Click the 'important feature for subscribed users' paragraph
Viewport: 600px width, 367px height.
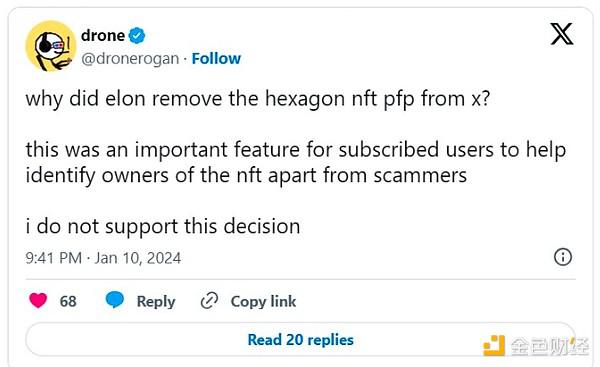[x=295, y=163]
